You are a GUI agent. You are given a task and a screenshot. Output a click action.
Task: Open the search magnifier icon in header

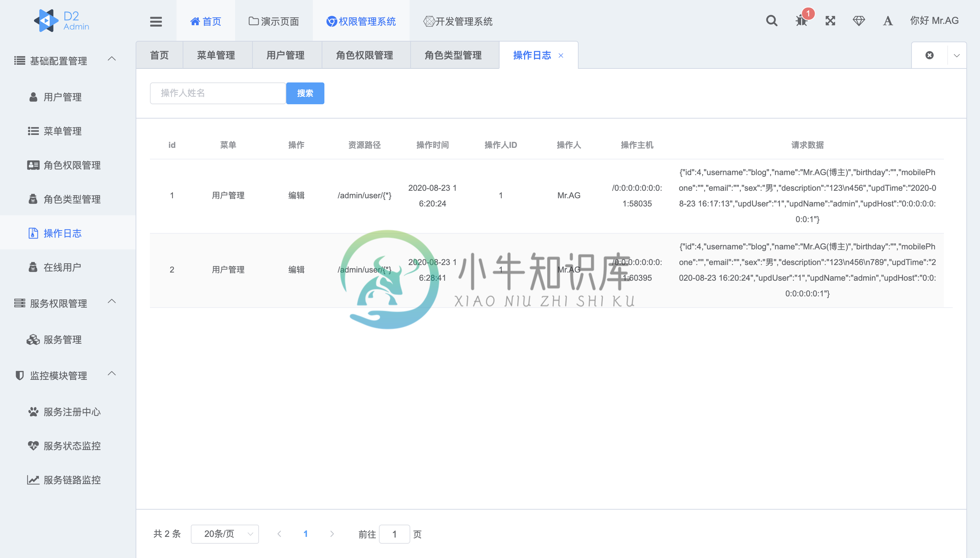(771, 21)
